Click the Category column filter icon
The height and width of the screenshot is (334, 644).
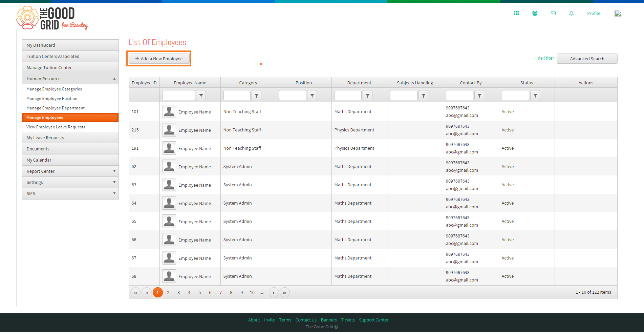click(x=257, y=96)
